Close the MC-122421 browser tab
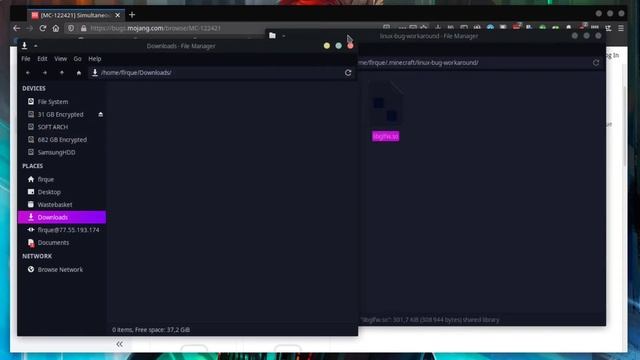 click(118, 15)
